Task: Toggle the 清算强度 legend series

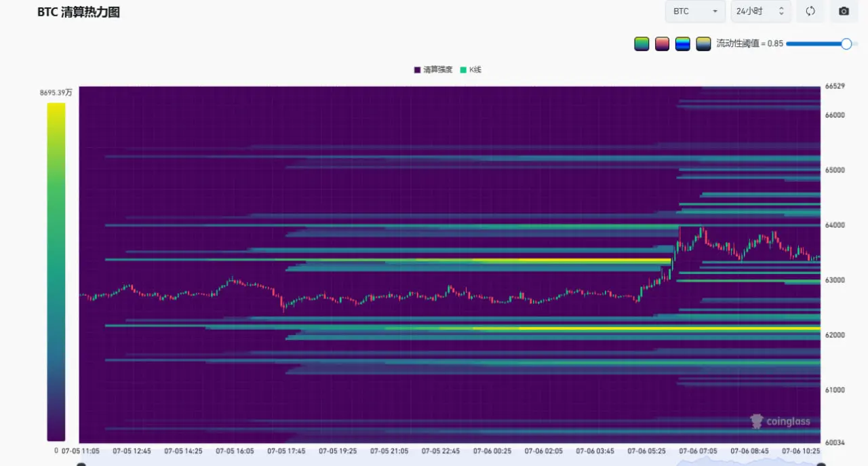Action: (x=433, y=69)
